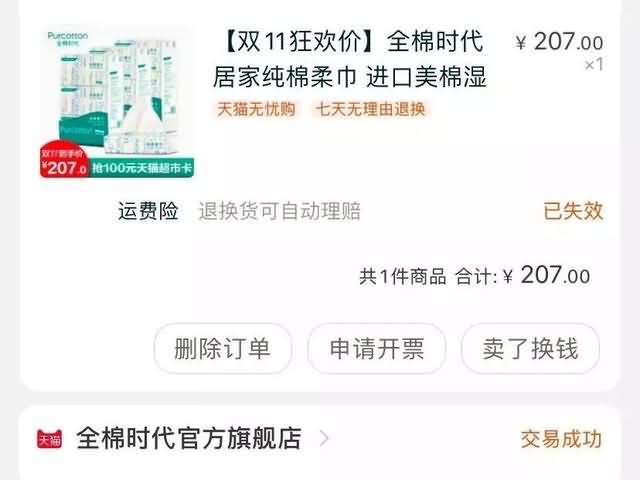Tap the ×1 quantity indicator
This screenshot has height=480, width=640.
point(594,64)
